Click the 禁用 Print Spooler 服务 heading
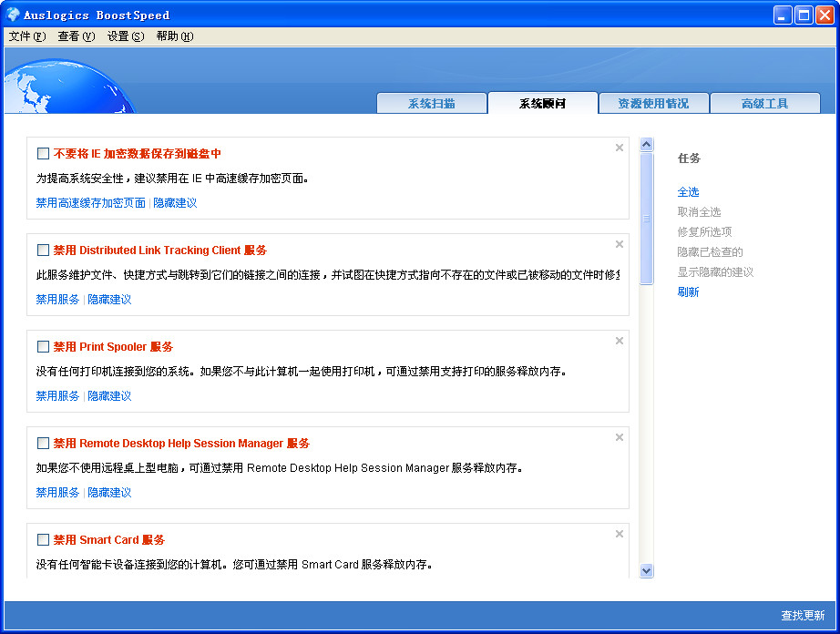This screenshot has height=634, width=840. pyautogui.click(x=113, y=346)
